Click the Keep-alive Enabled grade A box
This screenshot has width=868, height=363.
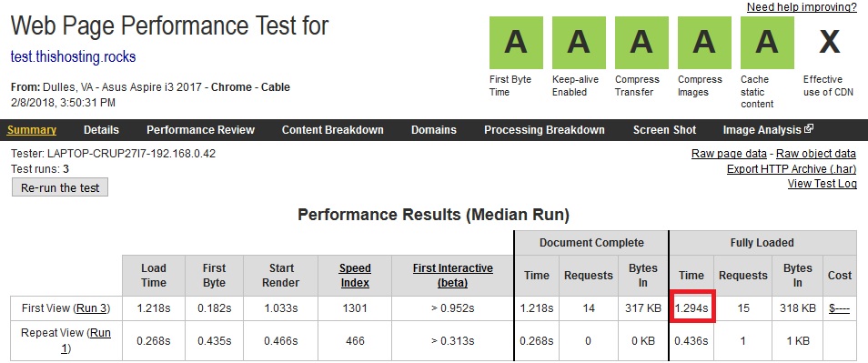579,43
